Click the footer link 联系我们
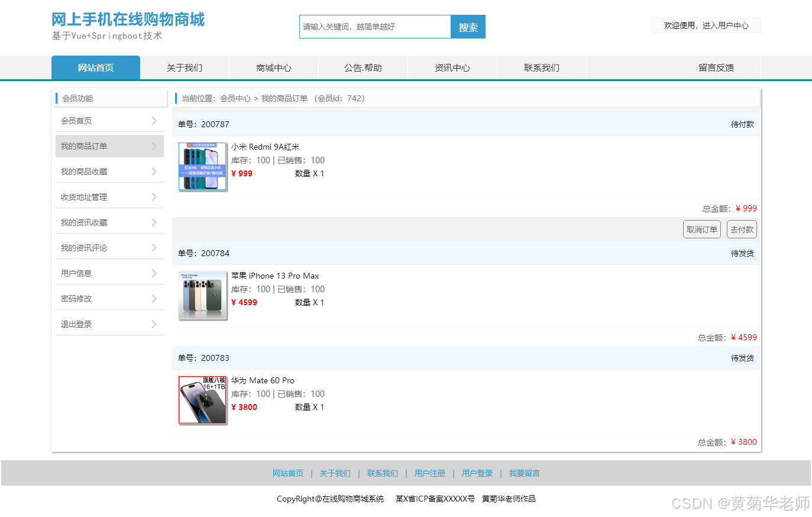Image resolution: width=812 pixels, height=517 pixels. click(383, 473)
